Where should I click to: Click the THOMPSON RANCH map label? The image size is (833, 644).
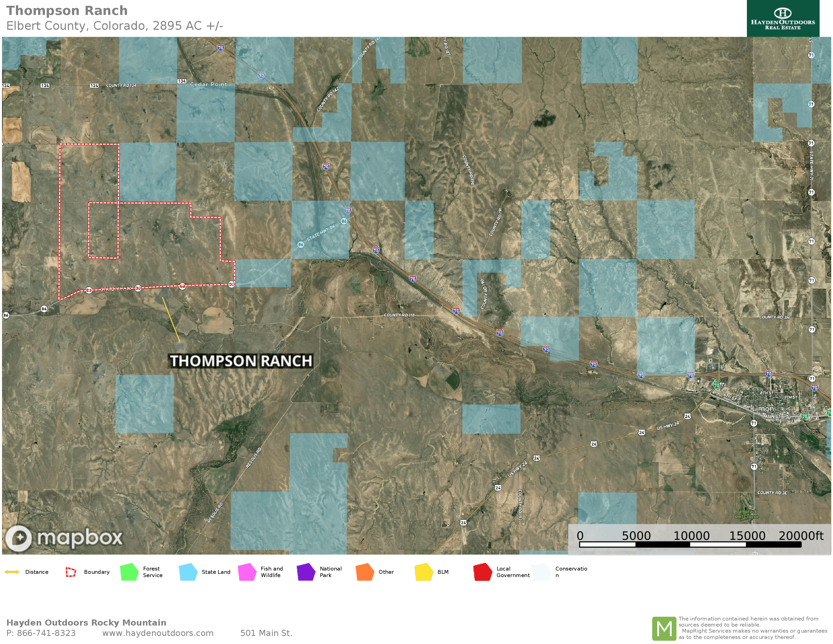241,361
